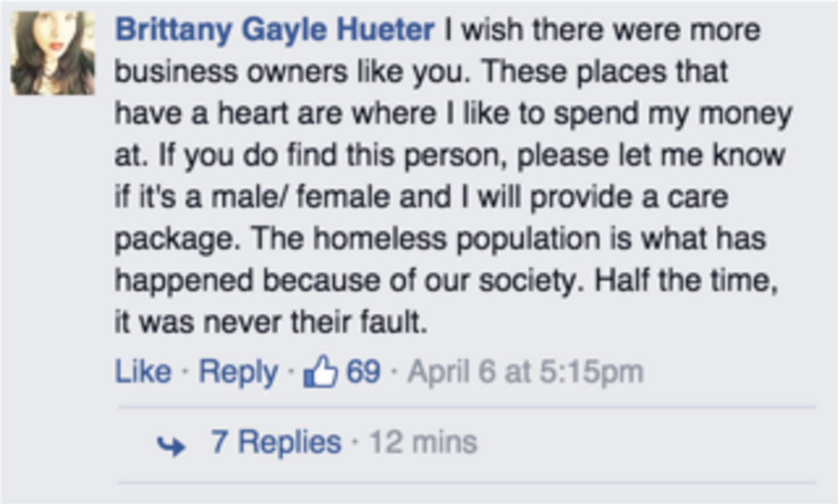This screenshot has width=839, height=504.
Task: Open the April 6 at 5:15pm timestamp
Action: click(526, 372)
